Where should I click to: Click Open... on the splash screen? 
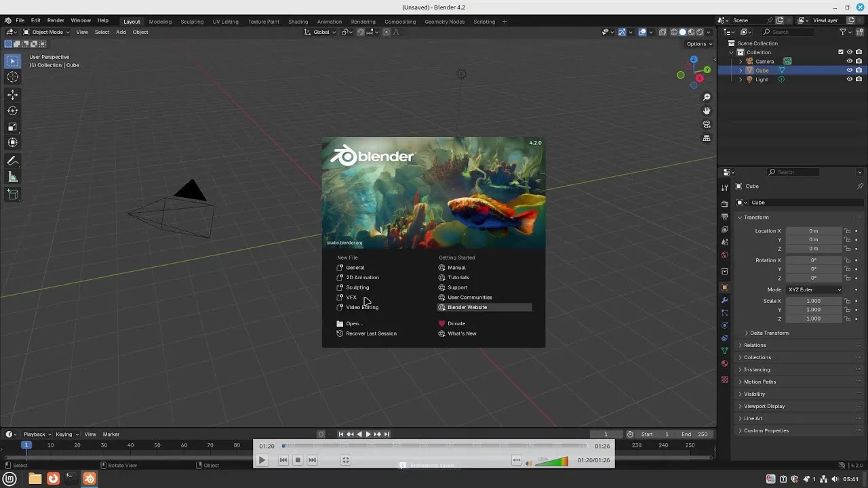(354, 323)
